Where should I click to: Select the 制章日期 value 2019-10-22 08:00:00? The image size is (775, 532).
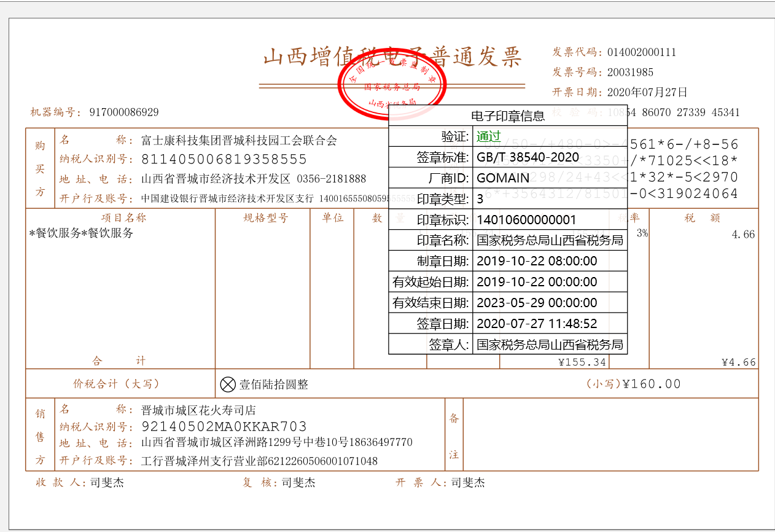click(x=537, y=261)
